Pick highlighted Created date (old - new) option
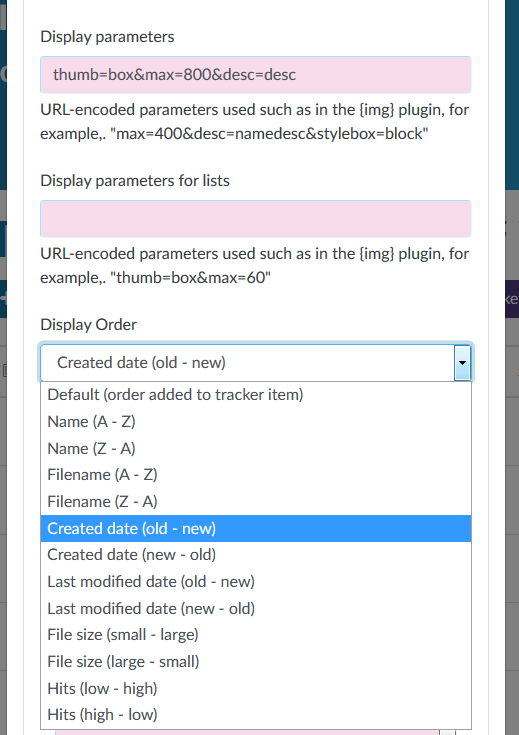Image resolution: width=519 pixels, height=735 pixels. [x=256, y=528]
